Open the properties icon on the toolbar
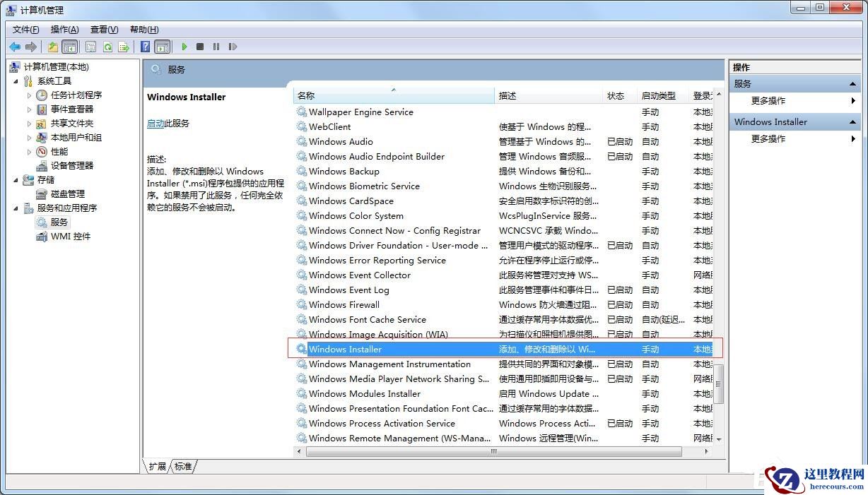 [90, 47]
